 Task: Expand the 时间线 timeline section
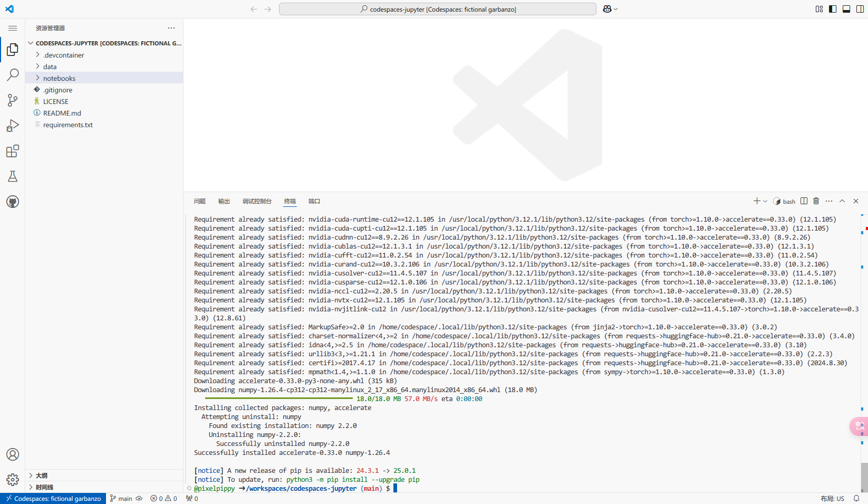pyautogui.click(x=104, y=487)
